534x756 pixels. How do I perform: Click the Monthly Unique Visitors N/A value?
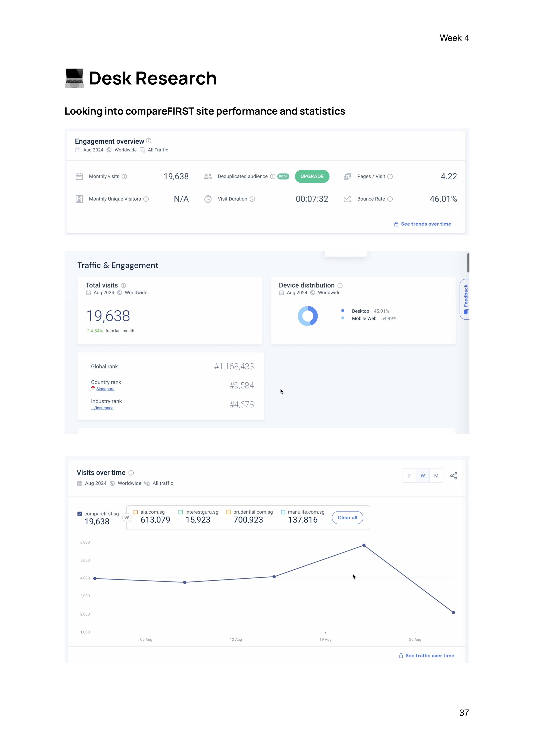coord(181,199)
